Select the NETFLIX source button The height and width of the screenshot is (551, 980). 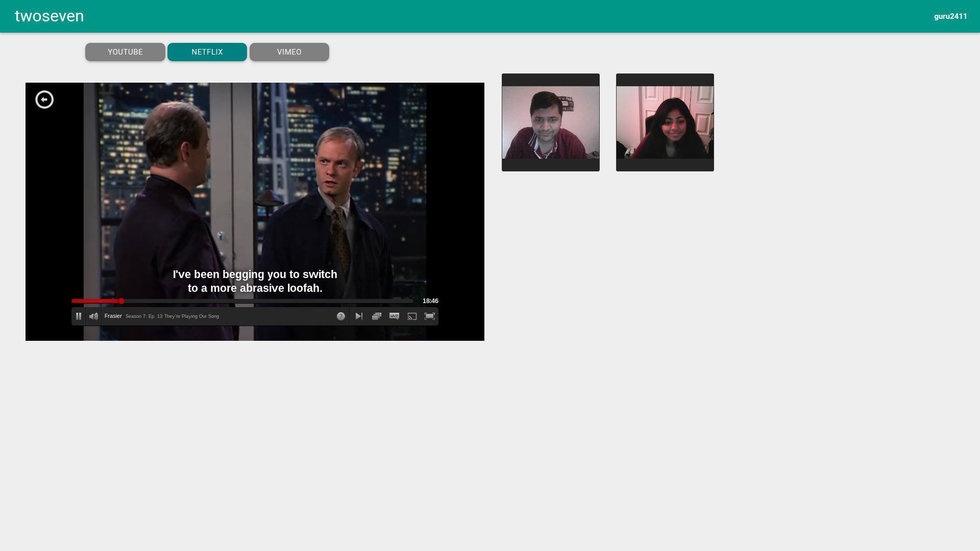click(x=207, y=52)
